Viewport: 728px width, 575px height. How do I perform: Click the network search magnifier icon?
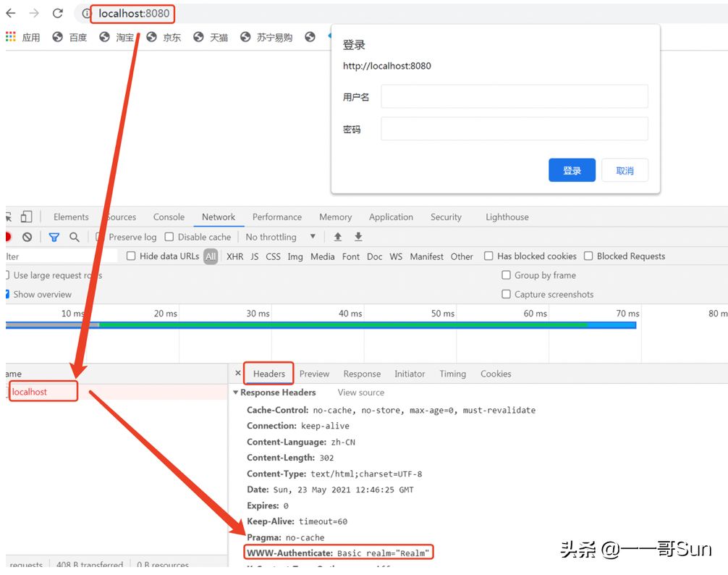point(75,237)
